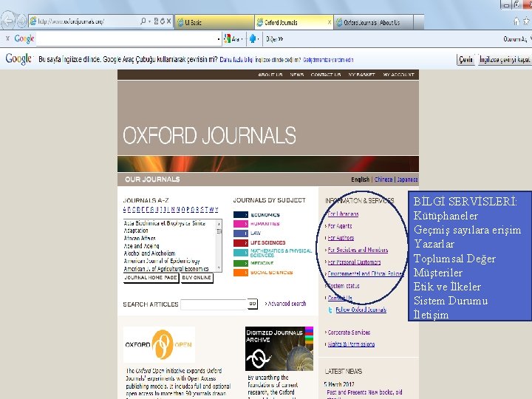This screenshot has width=532, height=399.
Task: Open Advanced search link
Action: coord(286,304)
